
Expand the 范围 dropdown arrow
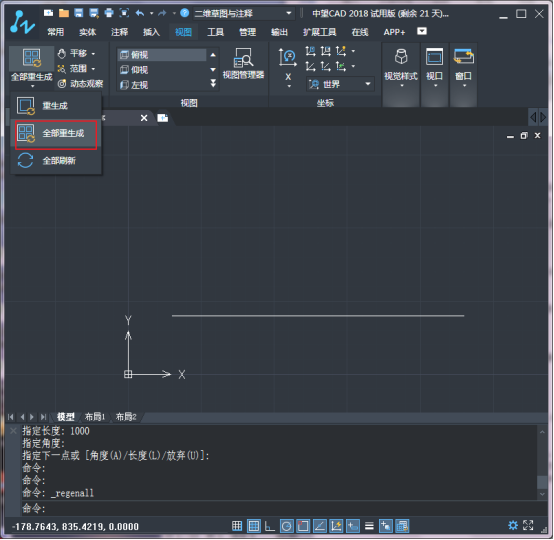[93, 69]
